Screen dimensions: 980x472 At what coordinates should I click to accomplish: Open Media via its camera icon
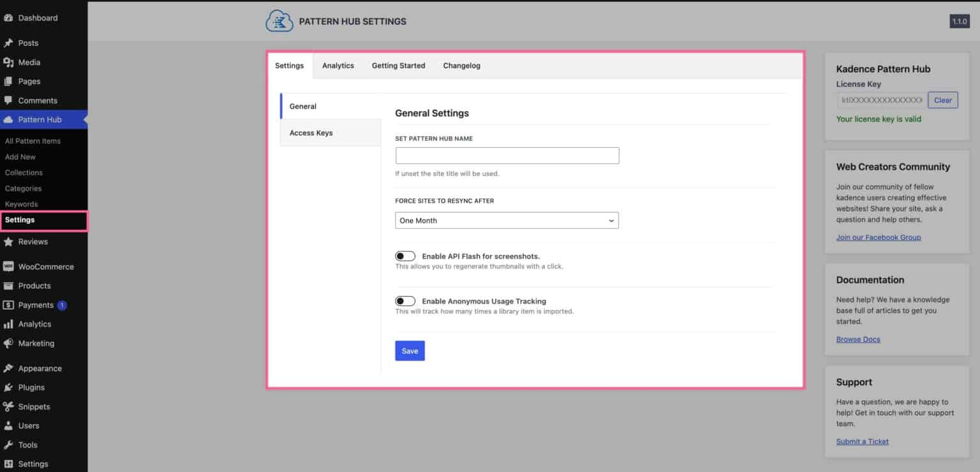point(8,63)
